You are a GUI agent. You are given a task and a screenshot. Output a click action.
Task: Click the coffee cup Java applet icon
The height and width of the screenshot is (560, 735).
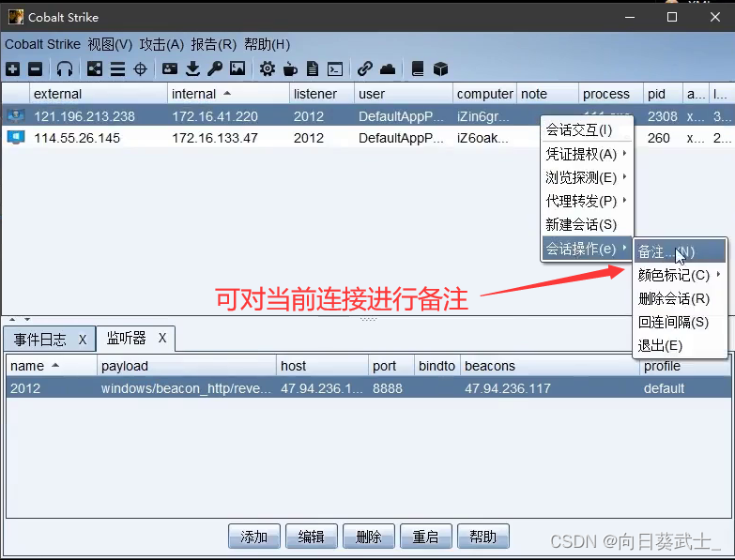[x=290, y=69]
